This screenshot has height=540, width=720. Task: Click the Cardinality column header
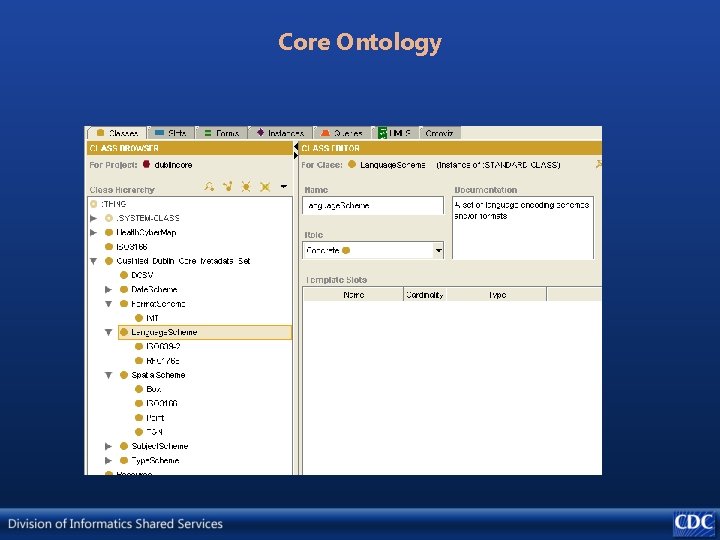(x=425, y=295)
